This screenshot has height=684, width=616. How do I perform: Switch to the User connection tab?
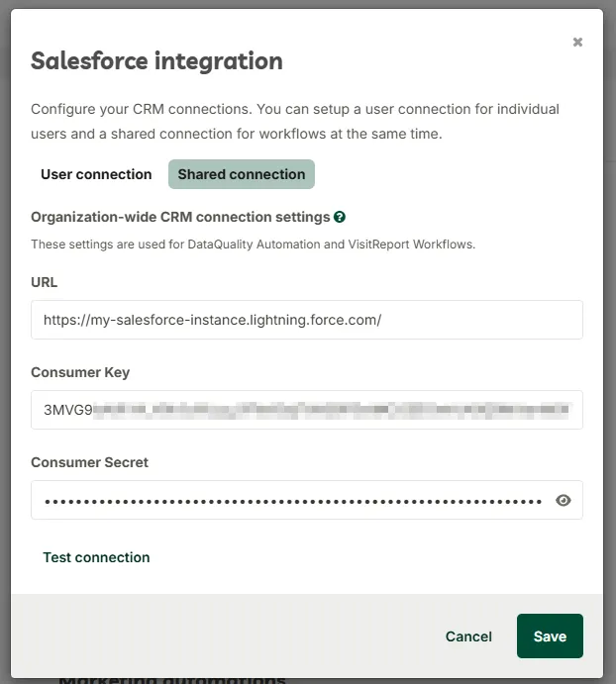(x=96, y=174)
